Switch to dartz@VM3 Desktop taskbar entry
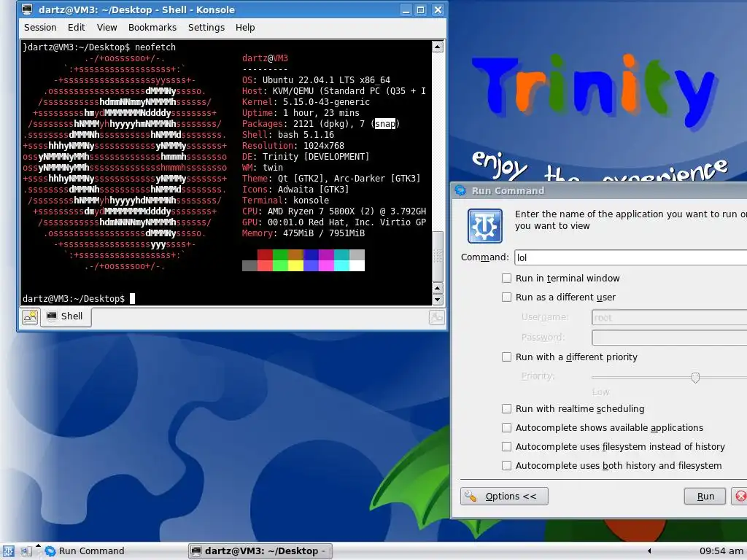Image resolution: width=747 pixels, height=560 pixels. [260, 551]
